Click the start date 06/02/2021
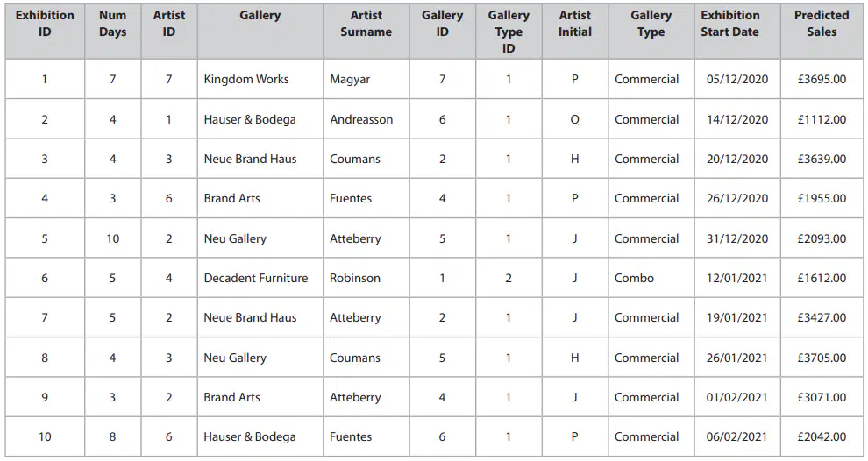 (737, 436)
